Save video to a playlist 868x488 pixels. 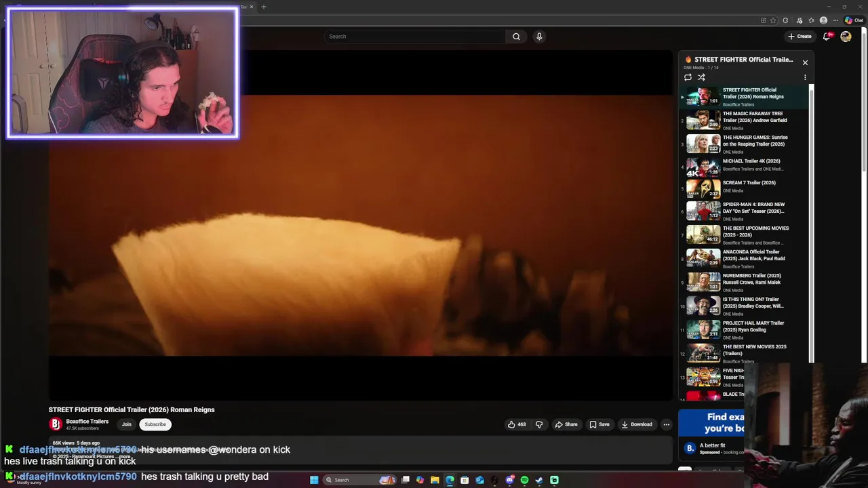[599, 424]
